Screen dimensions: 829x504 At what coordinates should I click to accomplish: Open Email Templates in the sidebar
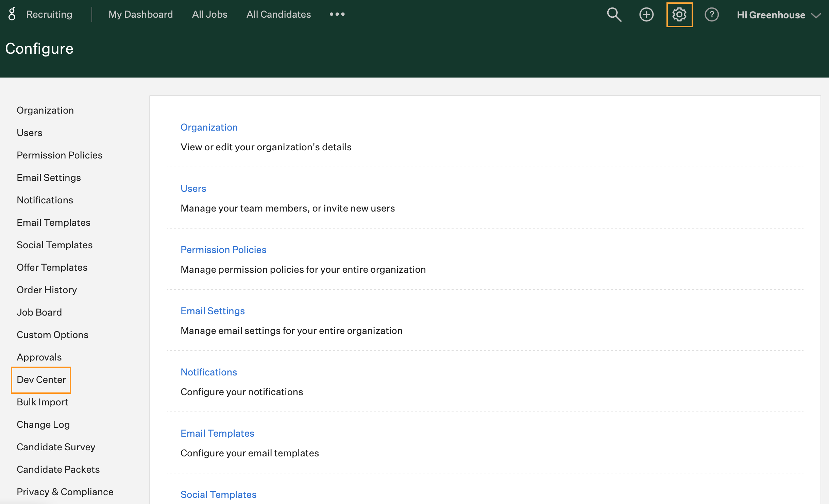(x=53, y=222)
